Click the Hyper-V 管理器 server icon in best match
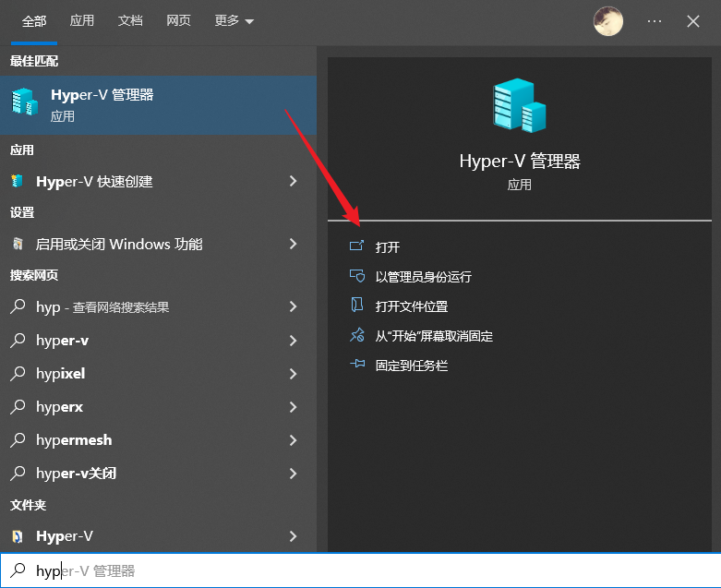Image resolution: width=721 pixels, height=588 pixels. click(24, 102)
